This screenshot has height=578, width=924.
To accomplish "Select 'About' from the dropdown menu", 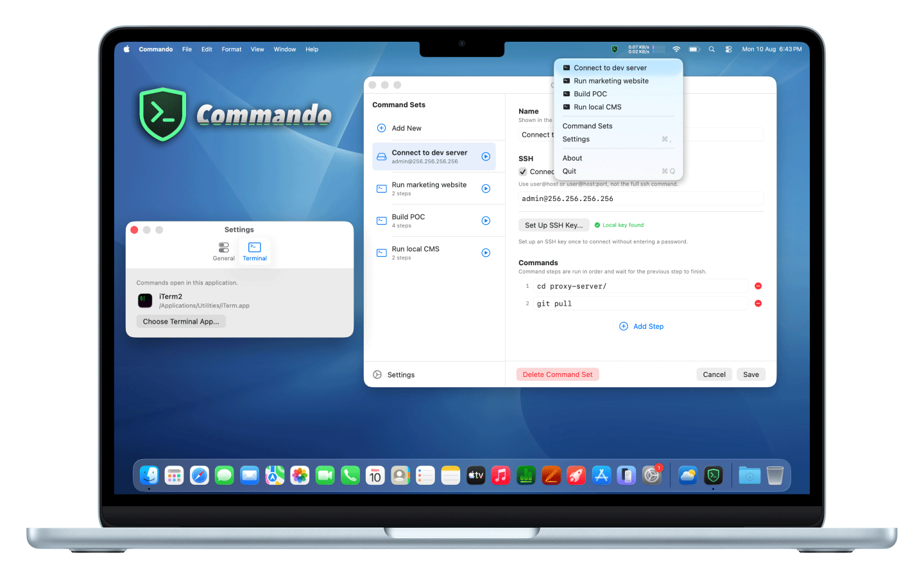I will 619,158.
